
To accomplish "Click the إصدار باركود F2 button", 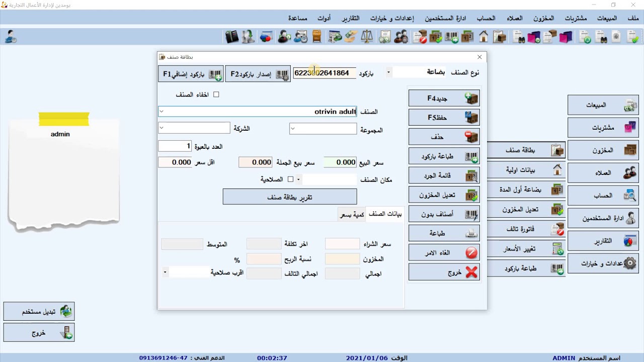I will click(258, 74).
